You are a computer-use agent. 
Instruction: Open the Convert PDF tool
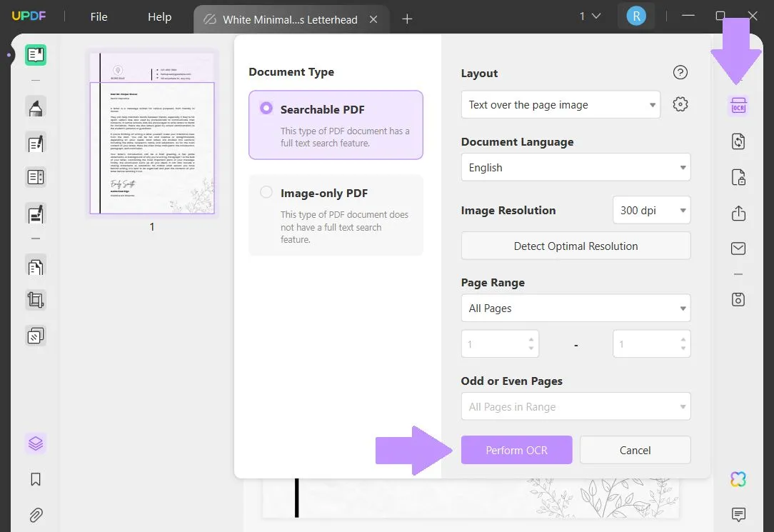point(738,141)
